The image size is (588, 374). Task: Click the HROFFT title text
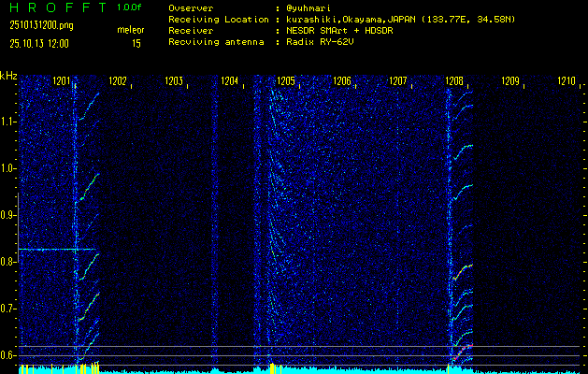pyautogui.click(x=53, y=7)
